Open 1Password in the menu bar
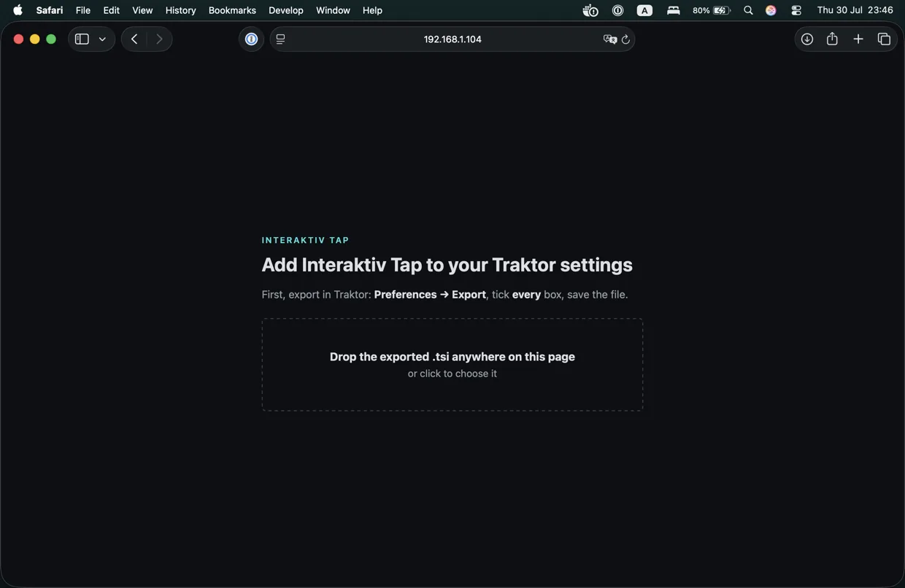Screen dimensions: 905x588 [617, 10]
